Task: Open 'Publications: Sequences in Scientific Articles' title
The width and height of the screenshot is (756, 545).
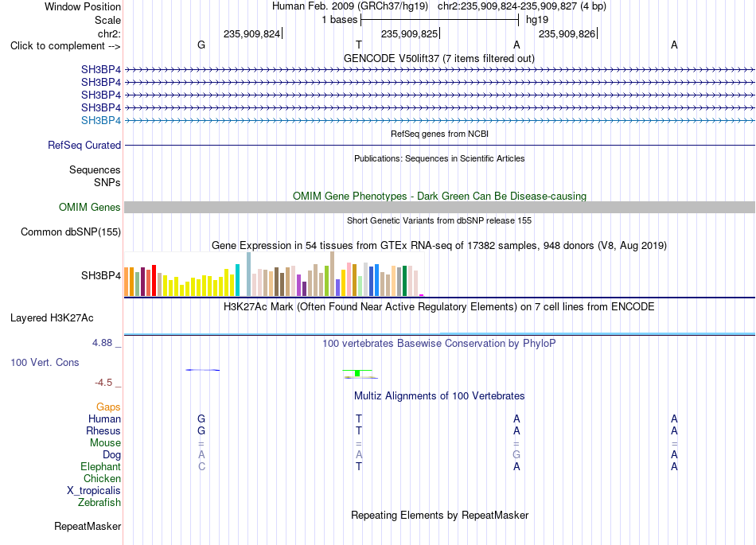Action: (x=439, y=158)
